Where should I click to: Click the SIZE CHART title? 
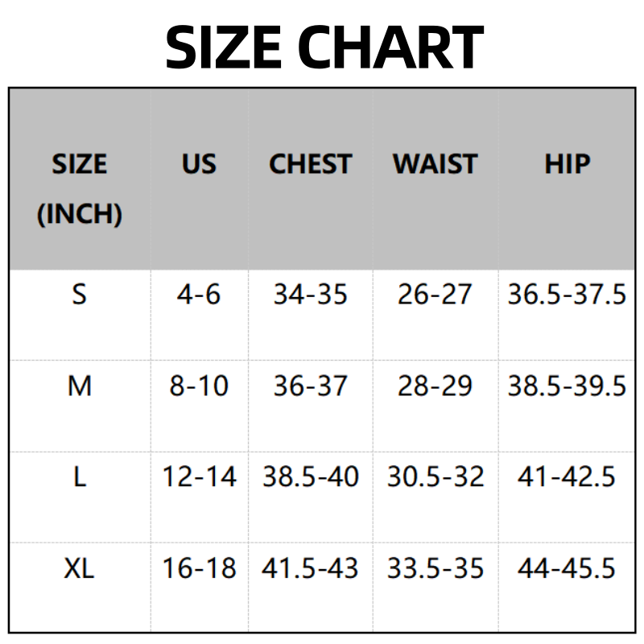pos(324,47)
